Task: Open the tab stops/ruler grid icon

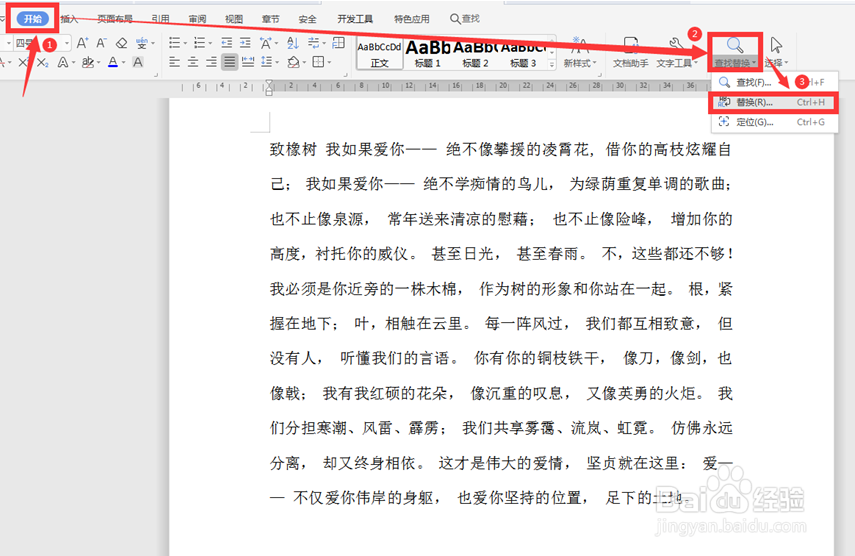Action: coord(339,43)
